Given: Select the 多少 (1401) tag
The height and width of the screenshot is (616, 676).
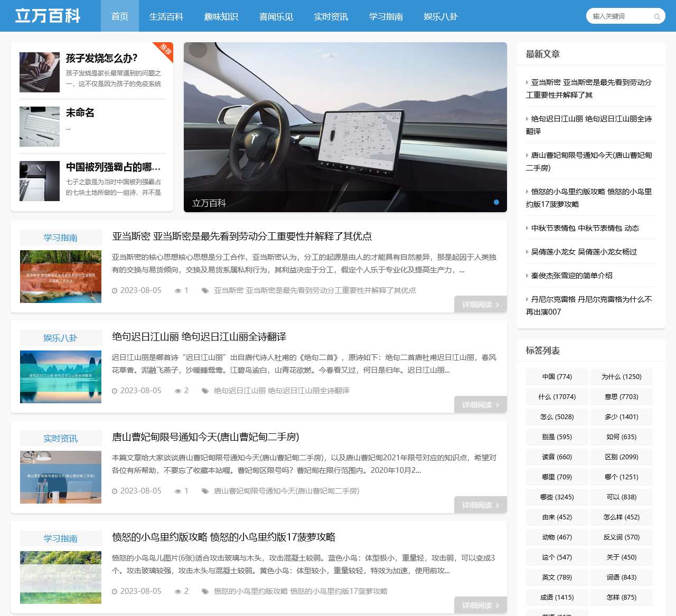Looking at the screenshot, I should pyautogui.click(x=622, y=417).
